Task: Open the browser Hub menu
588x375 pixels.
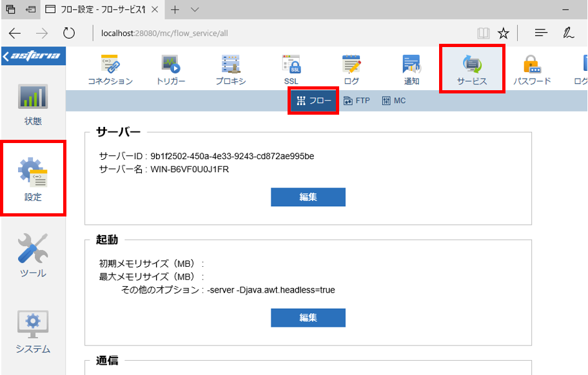Action: pos(541,34)
